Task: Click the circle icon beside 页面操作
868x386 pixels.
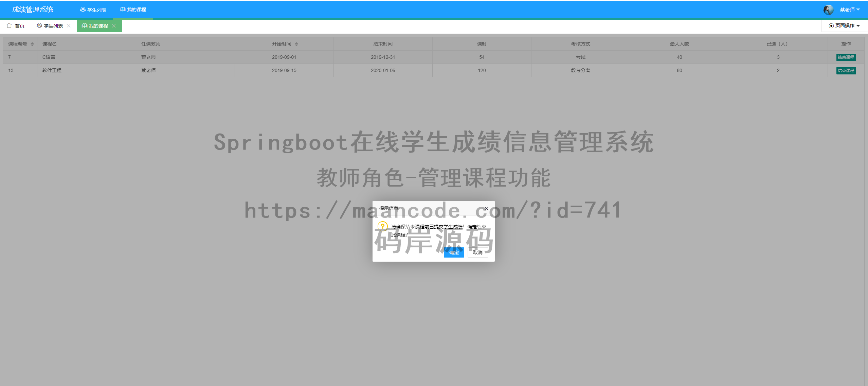Action: coord(831,26)
